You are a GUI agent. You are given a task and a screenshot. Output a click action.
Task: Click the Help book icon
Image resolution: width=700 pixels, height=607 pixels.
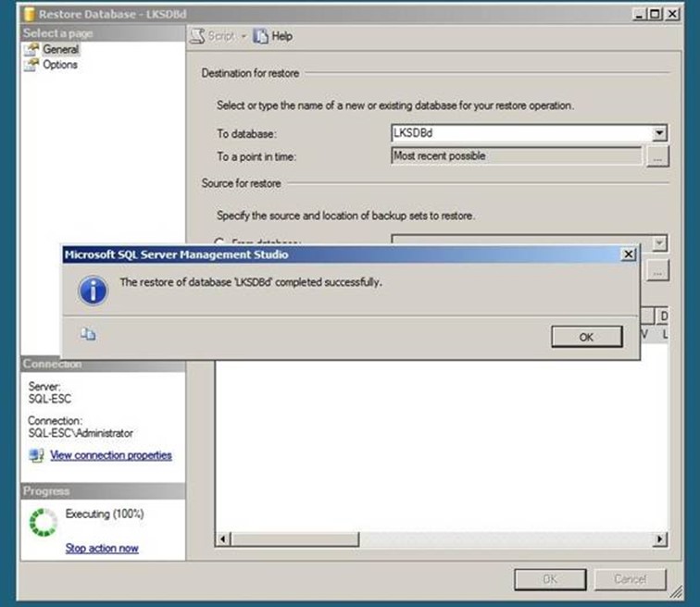coord(261,36)
